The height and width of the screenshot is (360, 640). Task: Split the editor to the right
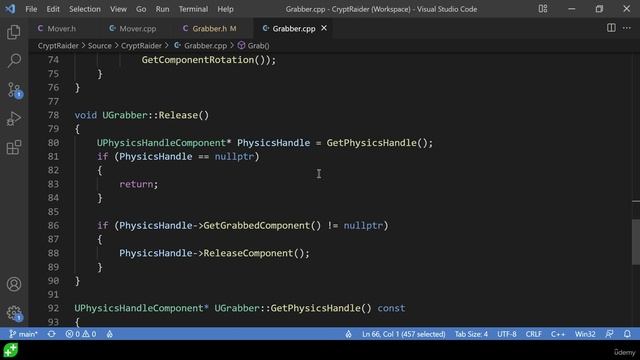[x=611, y=28]
